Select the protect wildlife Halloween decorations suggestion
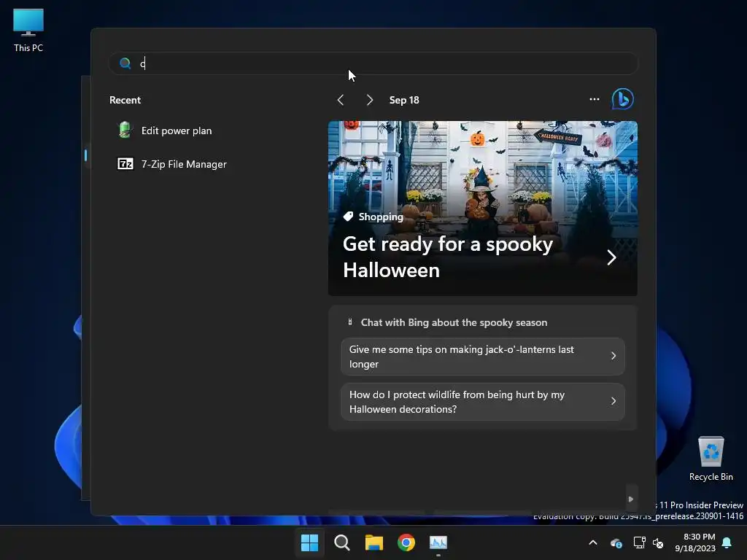This screenshot has height=560, width=747. [x=483, y=402]
